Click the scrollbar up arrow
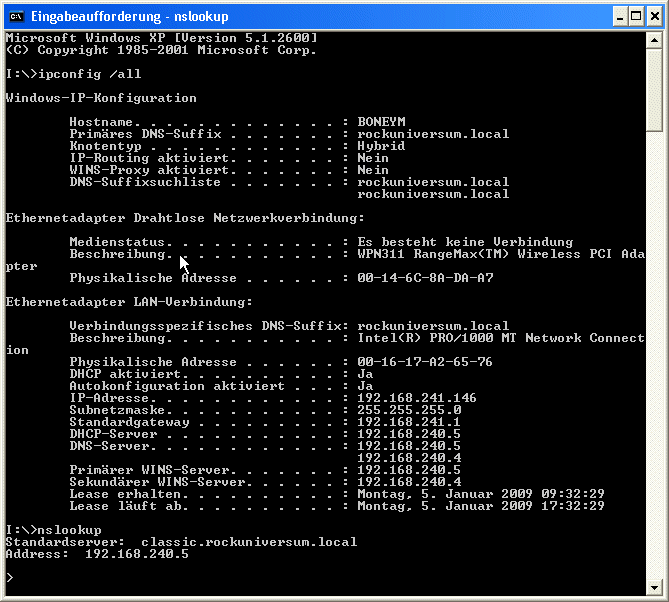Image resolution: width=669 pixels, height=602 pixels. pos(655,40)
